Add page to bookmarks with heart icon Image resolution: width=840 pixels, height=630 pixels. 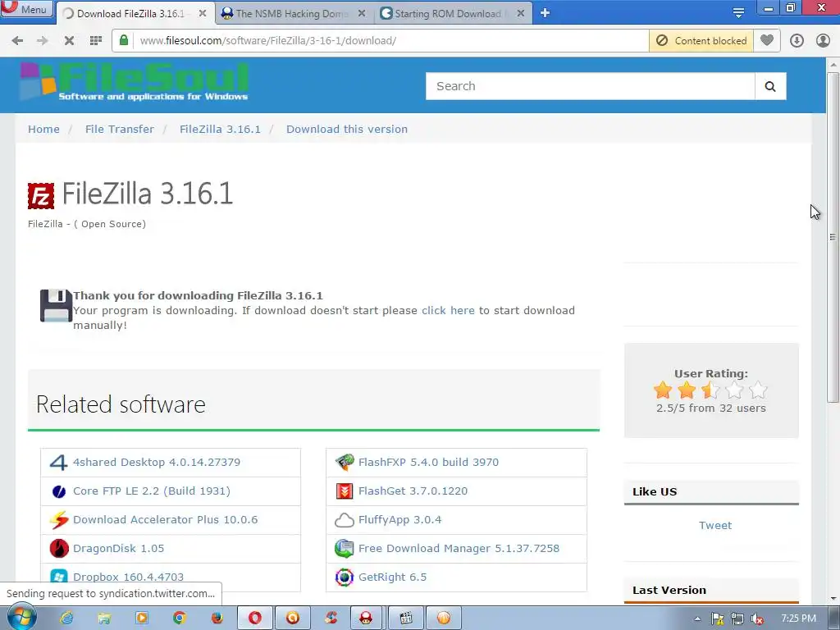click(767, 40)
